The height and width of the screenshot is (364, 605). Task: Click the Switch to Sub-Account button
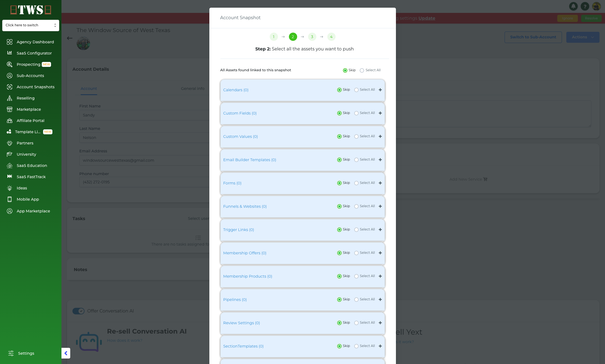[533, 37]
